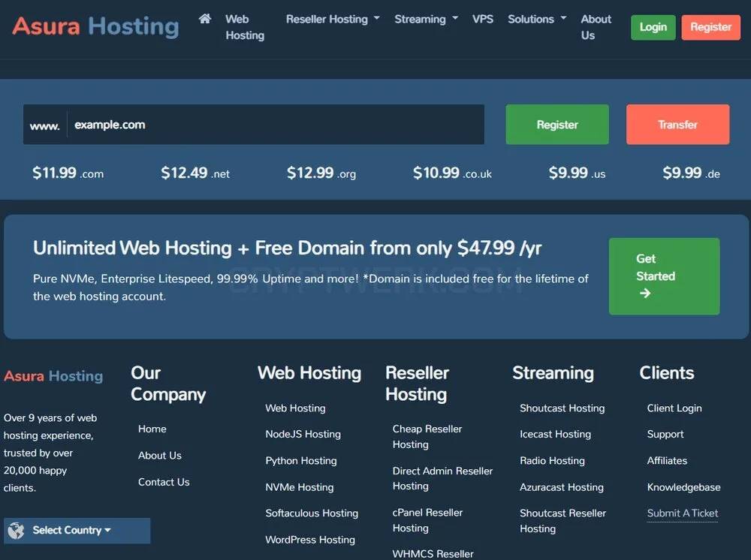
Task: Expand the Reseller Hosting navigation dropdown
Action: click(x=333, y=20)
